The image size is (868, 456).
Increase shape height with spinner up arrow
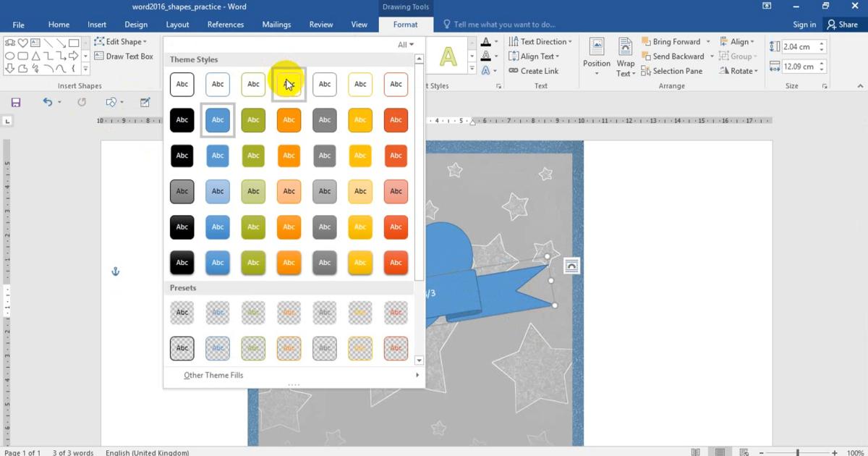[822, 43]
